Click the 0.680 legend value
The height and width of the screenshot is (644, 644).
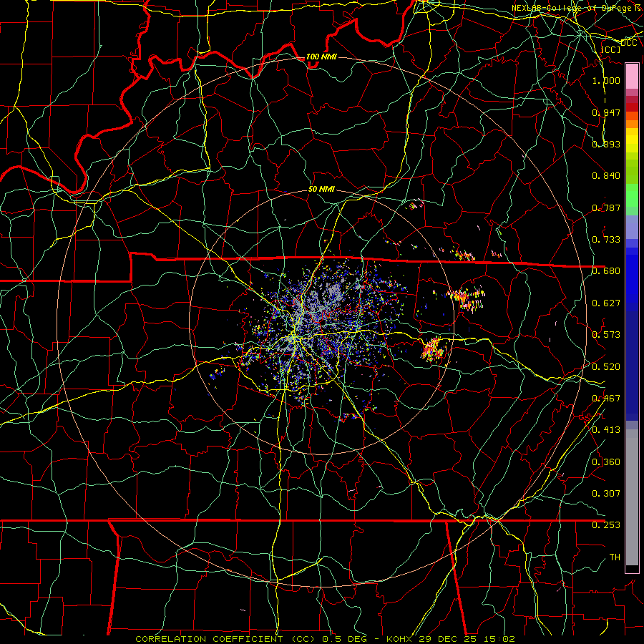coord(606,271)
